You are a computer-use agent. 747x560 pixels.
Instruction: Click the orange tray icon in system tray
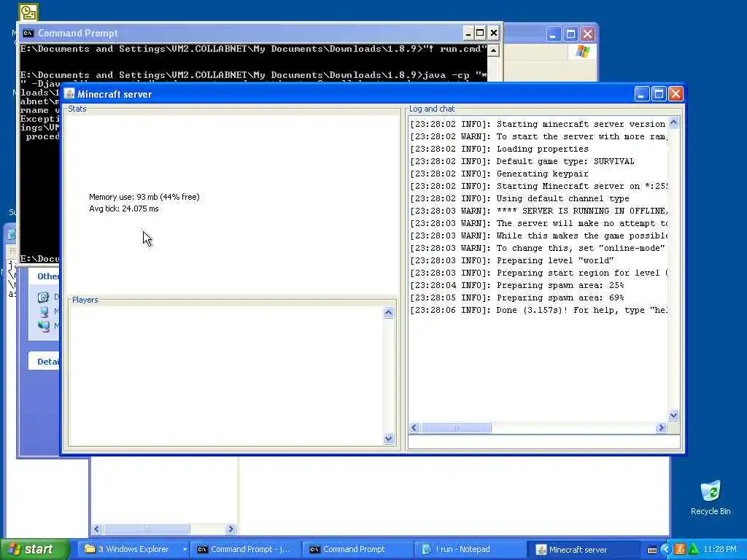679,550
